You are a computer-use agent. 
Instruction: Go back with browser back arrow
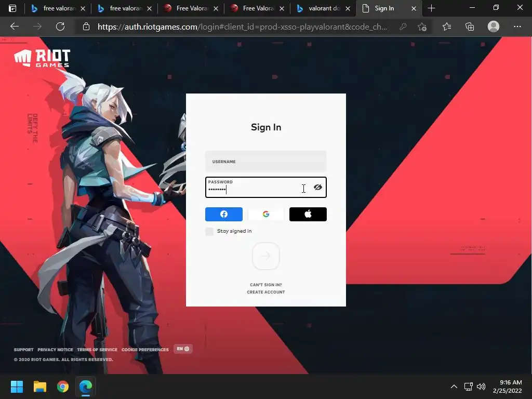(x=15, y=26)
